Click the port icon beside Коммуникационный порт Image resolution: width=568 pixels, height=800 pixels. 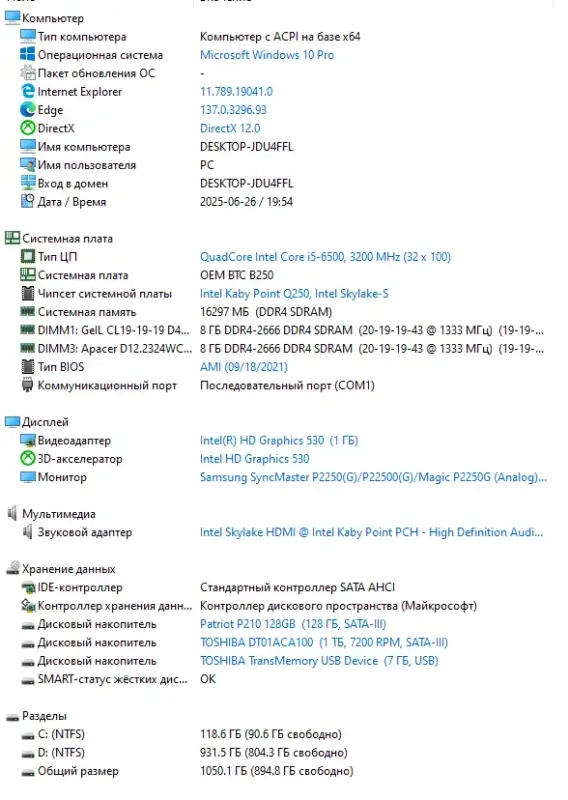[x=27, y=385]
